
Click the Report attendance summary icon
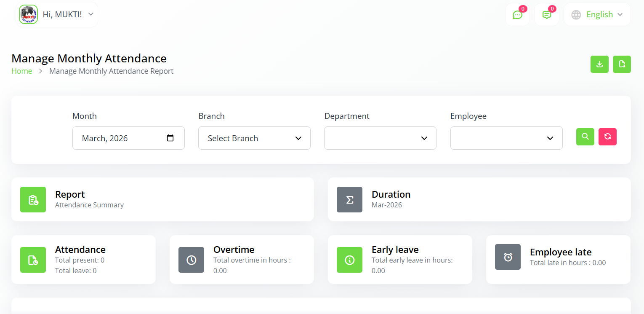coord(33,199)
